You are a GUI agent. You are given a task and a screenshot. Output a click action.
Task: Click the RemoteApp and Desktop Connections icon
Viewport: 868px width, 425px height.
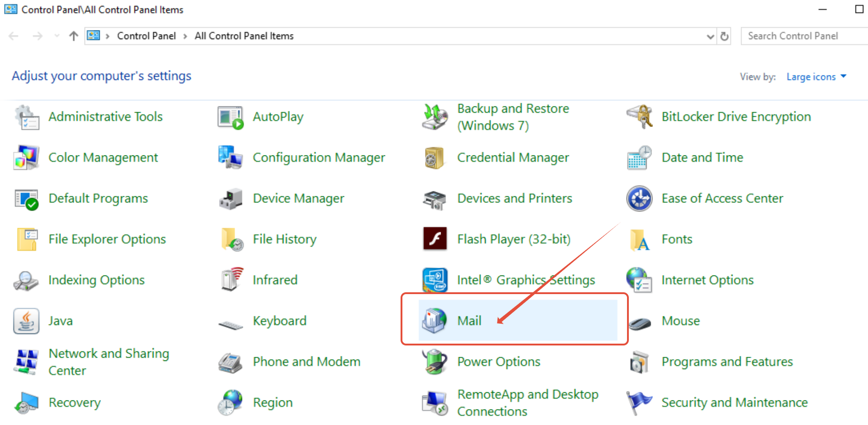coord(435,403)
